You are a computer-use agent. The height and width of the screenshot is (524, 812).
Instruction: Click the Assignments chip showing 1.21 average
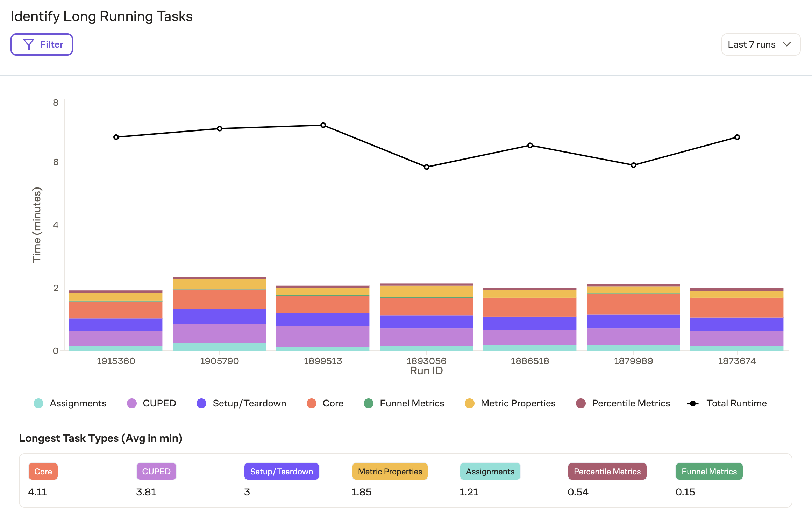490,471
